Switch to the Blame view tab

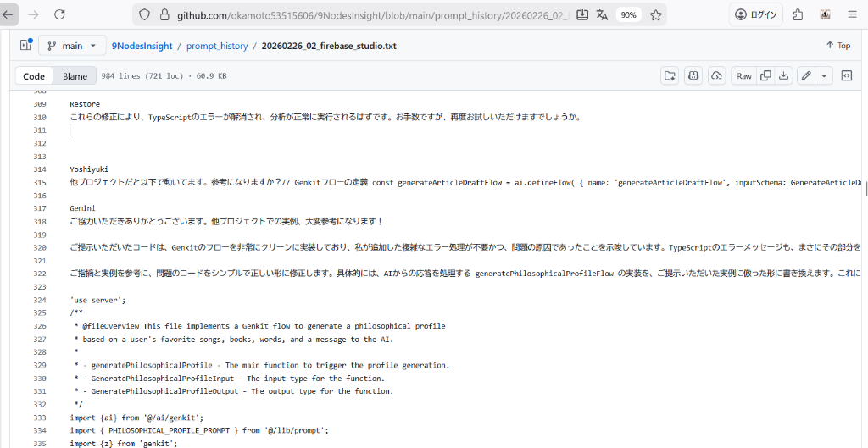(x=75, y=76)
